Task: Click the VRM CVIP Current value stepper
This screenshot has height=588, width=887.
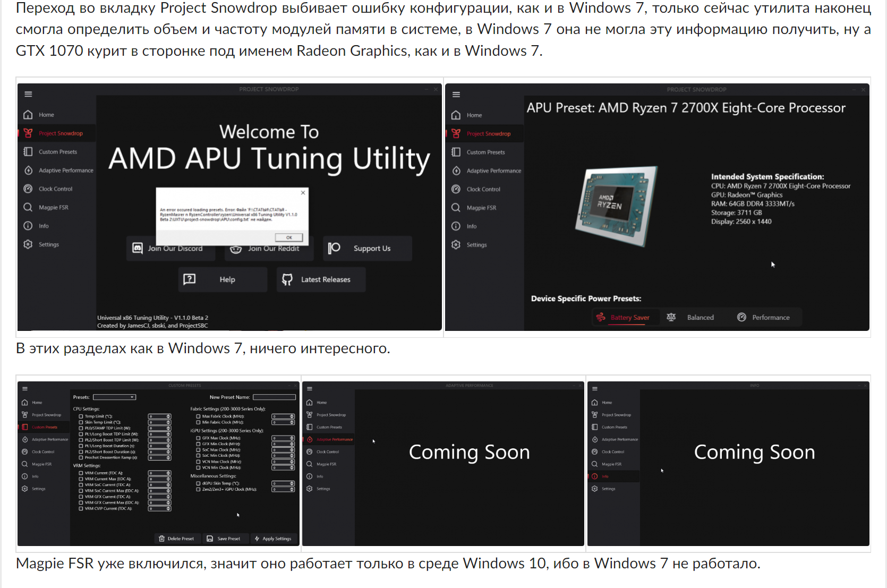Action: (x=159, y=508)
